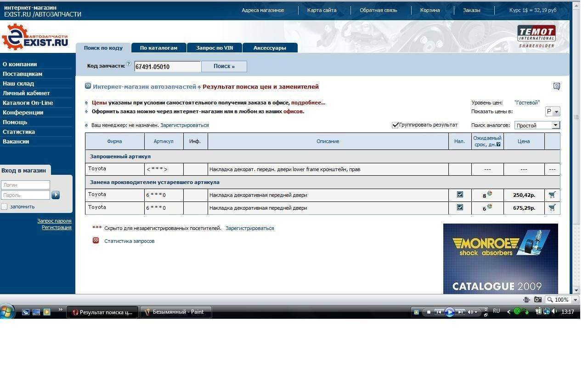Open delivery statistics pie icon for 8 days
The height and width of the screenshot is (368, 588).
[x=490, y=194]
